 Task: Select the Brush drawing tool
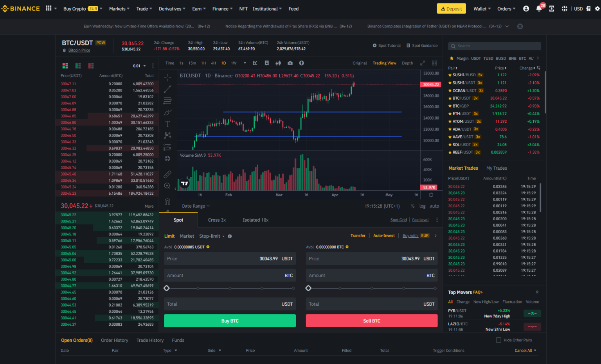point(167,112)
